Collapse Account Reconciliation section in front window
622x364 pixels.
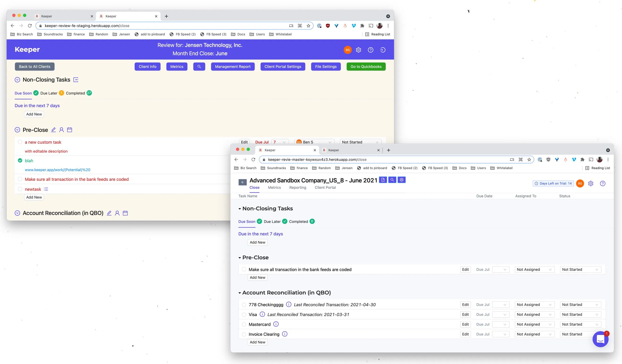(x=239, y=293)
